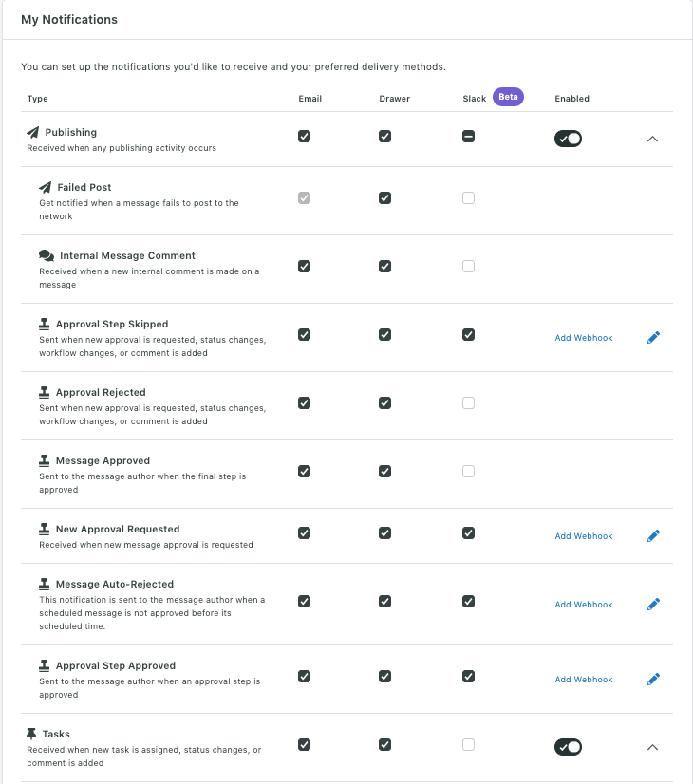Check Slack checkbox for Failed Post
693x784 pixels.
468,197
